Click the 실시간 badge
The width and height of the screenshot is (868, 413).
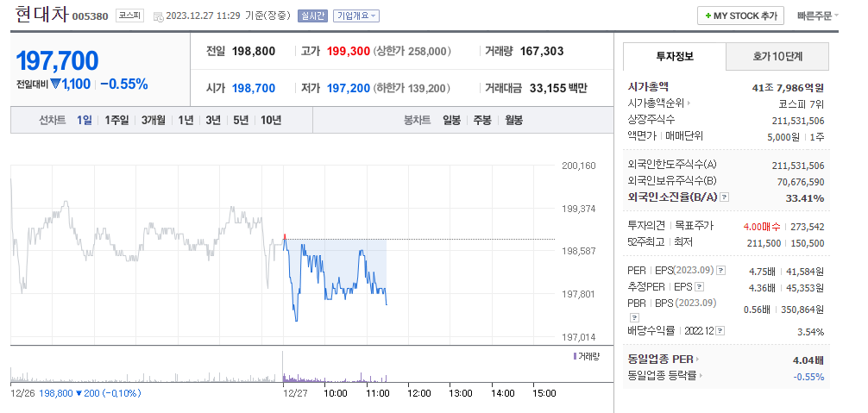click(x=312, y=16)
